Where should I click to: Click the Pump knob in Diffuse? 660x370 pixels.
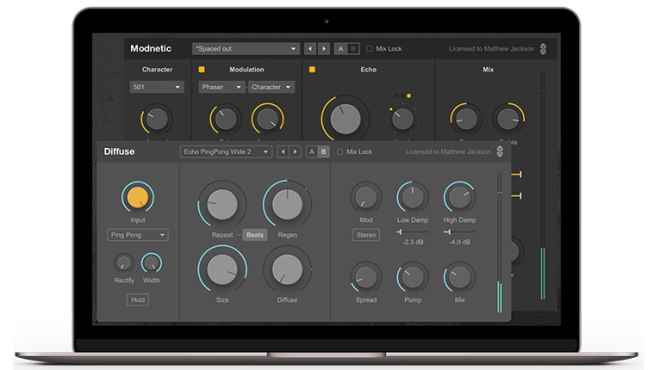[x=412, y=277]
